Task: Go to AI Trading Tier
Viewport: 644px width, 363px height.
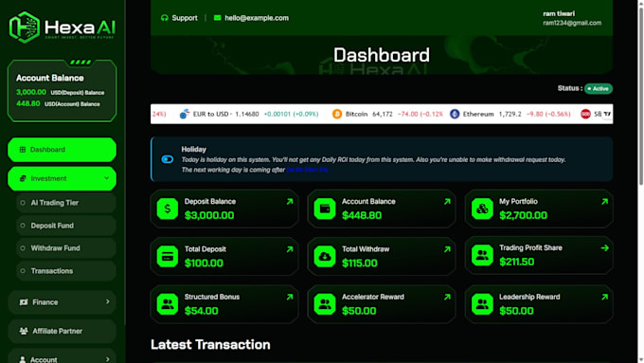Action: tap(66, 203)
